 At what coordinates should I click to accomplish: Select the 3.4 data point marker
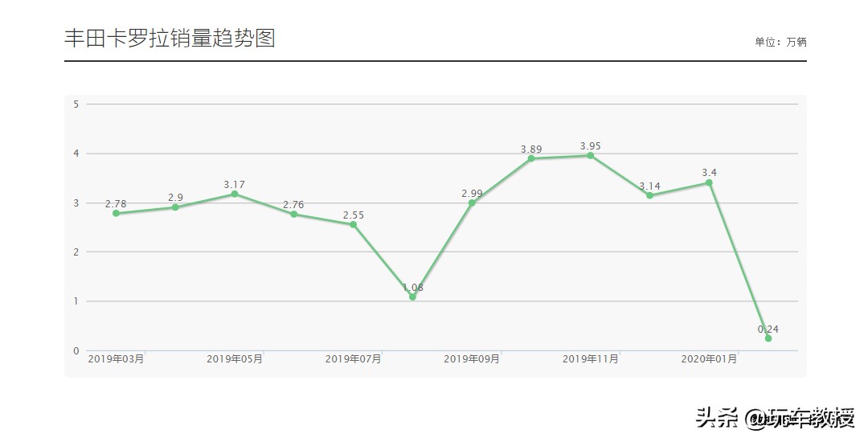(x=709, y=182)
